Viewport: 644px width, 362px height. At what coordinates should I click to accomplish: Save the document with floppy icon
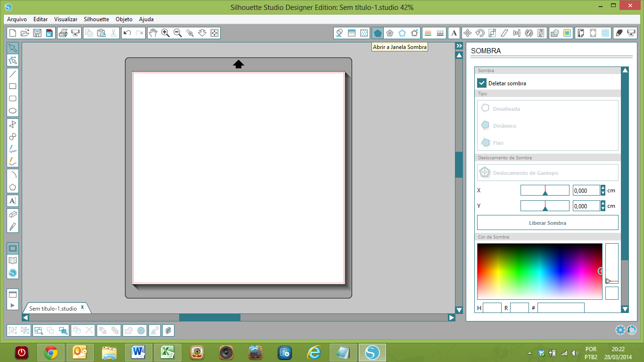point(37,33)
